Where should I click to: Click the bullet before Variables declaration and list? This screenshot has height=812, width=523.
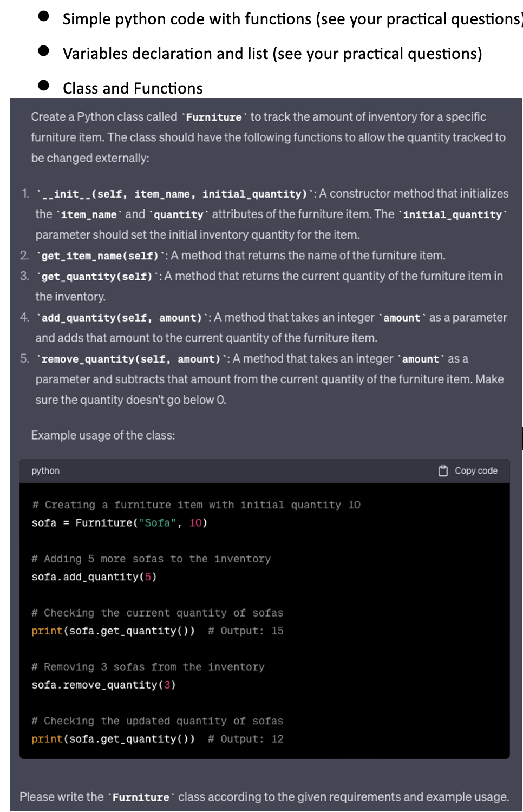point(44,51)
